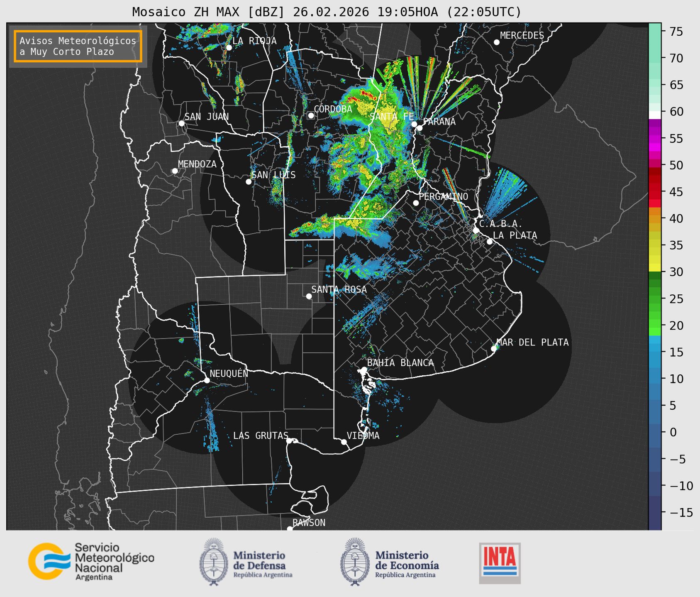Click the MENDOZA city marker dot
Screen dimensions: 700x597
(x=175, y=171)
